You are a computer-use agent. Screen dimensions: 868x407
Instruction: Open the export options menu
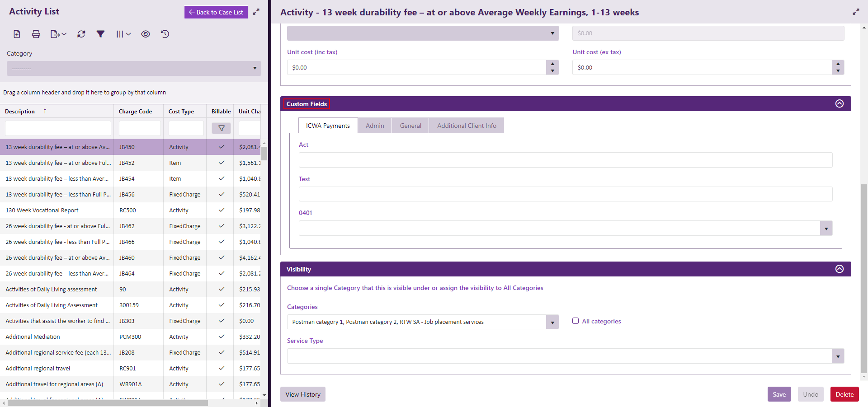pos(58,34)
